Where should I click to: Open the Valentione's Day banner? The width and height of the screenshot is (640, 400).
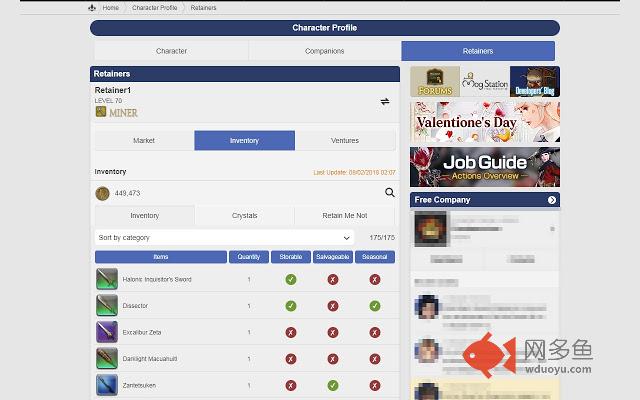click(x=485, y=122)
